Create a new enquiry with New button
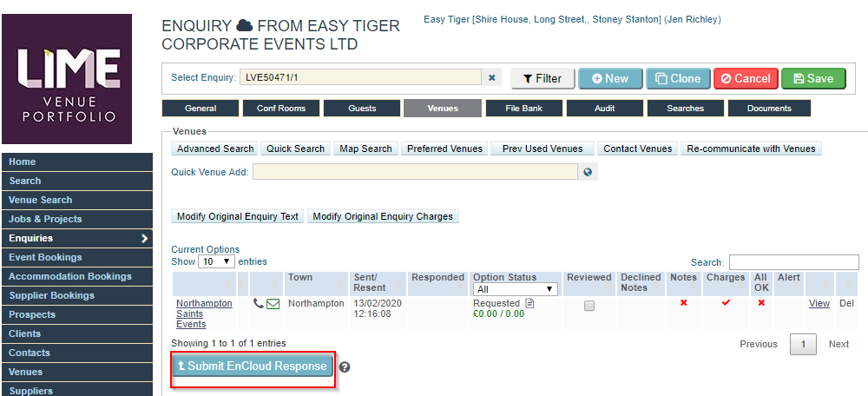This screenshot has width=868, height=396. coord(610,79)
